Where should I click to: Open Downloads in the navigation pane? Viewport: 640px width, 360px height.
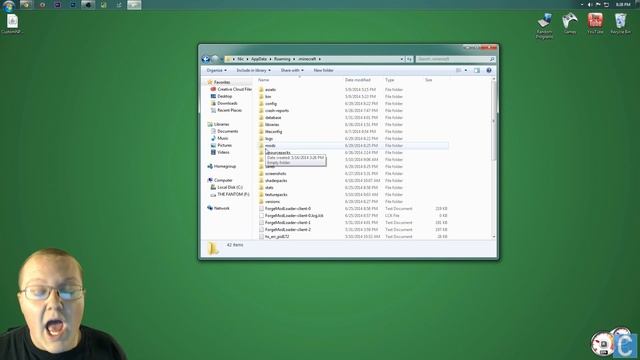(x=224, y=103)
